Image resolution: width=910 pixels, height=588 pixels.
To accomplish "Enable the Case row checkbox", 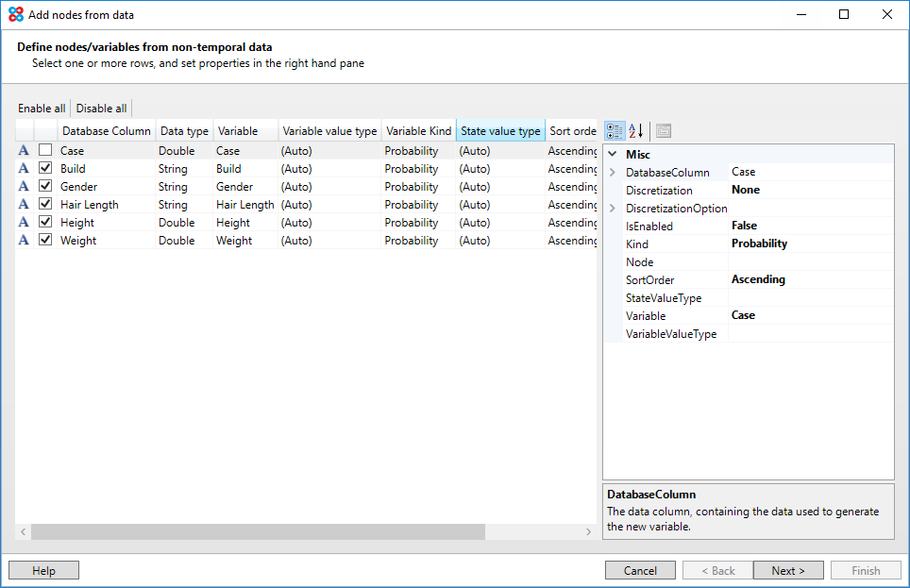I will pos(45,151).
